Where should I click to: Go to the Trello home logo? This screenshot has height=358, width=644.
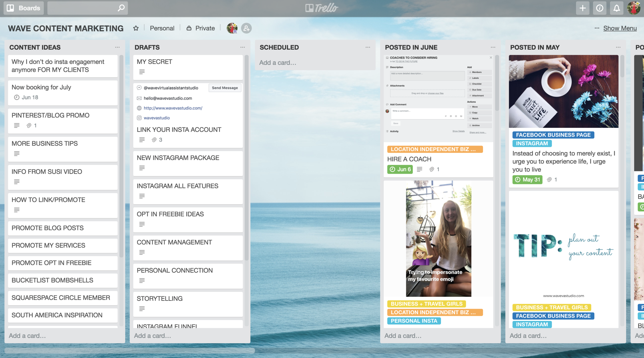pyautogui.click(x=322, y=8)
